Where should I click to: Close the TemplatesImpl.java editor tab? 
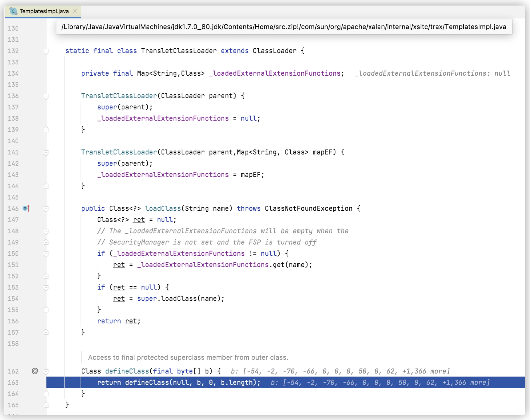(x=75, y=11)
